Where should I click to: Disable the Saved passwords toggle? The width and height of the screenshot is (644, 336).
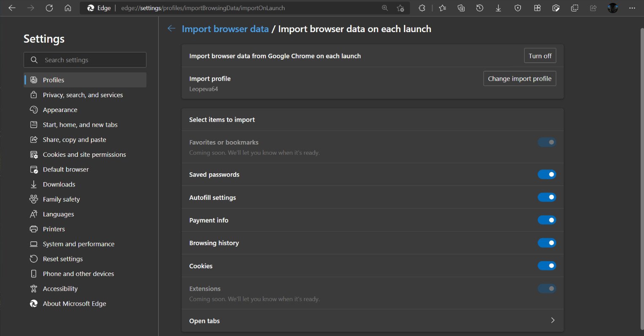point(547,175)
